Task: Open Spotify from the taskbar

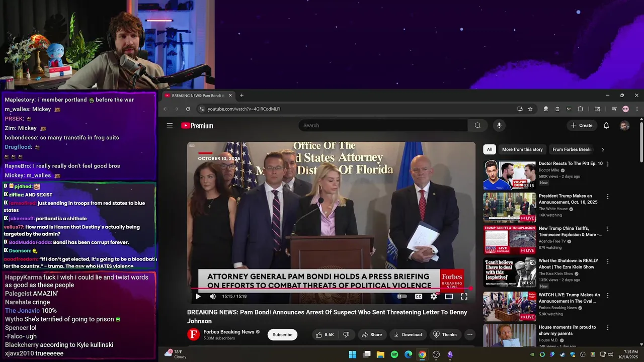Action: click(394, 354)
